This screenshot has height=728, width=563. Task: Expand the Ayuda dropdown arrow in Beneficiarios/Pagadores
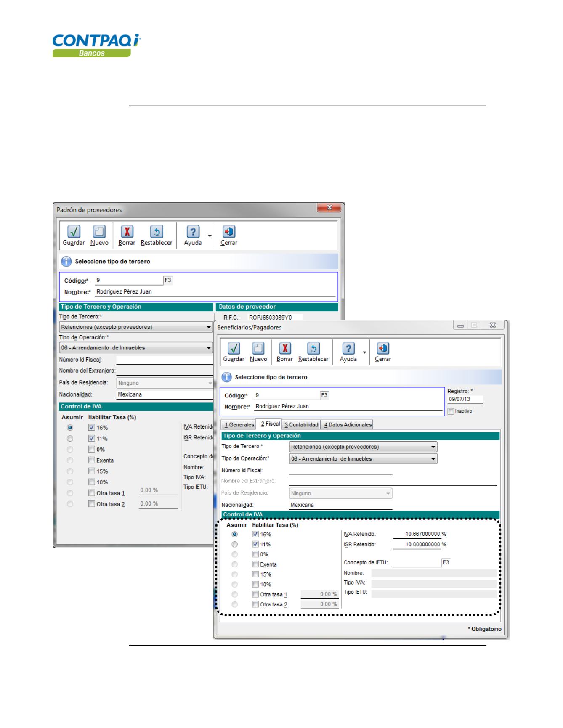(364, 352)
